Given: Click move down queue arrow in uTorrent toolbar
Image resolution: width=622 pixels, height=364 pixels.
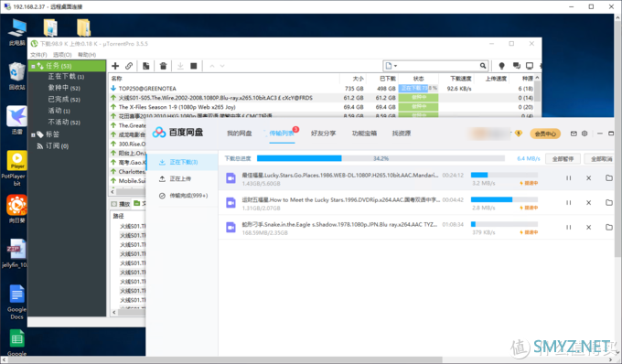Looking at the screenshot, I should pos(222,66).
